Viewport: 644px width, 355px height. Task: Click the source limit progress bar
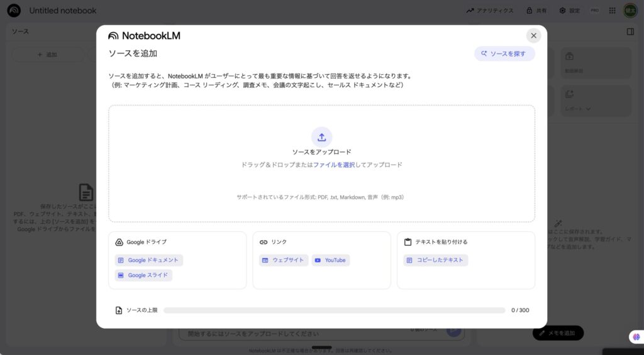(x=335, y=310)
